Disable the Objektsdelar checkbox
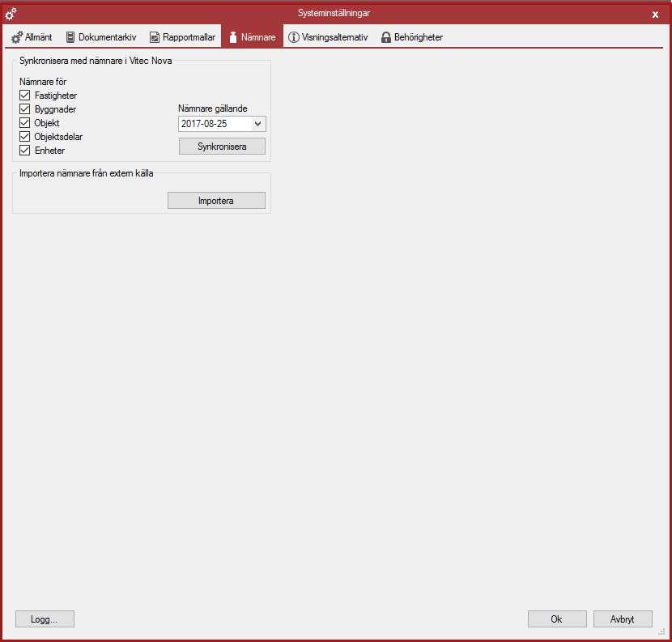Screen dimensions: 672x642 [25, 136]
